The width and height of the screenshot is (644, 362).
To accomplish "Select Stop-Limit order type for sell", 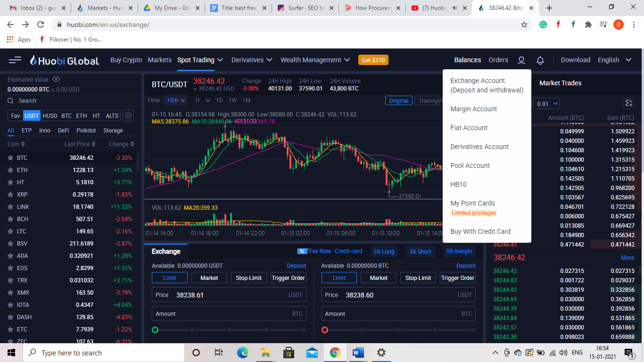I will 418,278.
